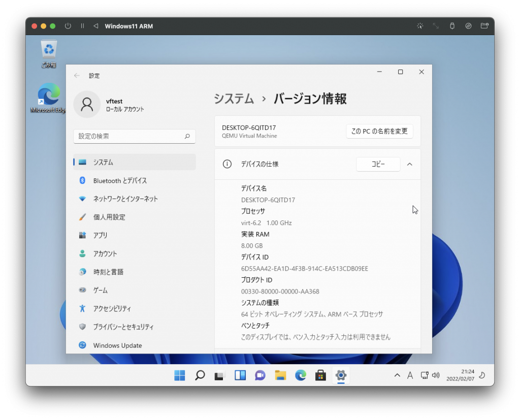Go back using Settings back arrow
Viewport: 520px width, 420px height.
[77, 76]
